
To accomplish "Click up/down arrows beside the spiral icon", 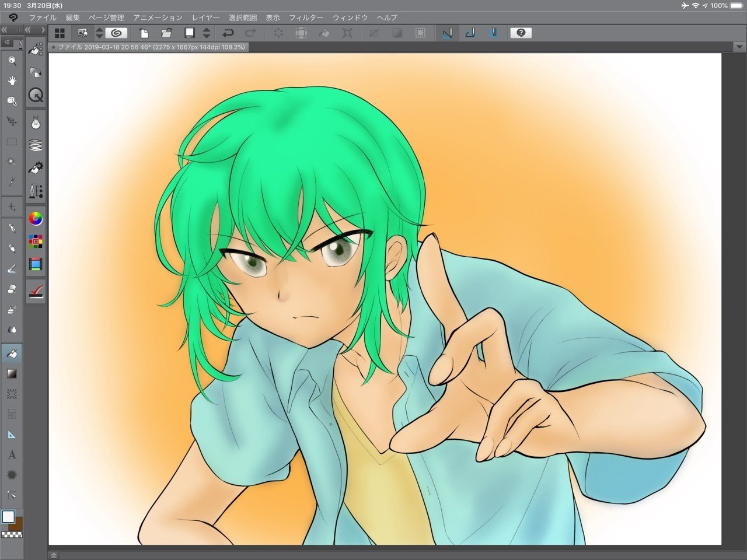I will (99, 33).
